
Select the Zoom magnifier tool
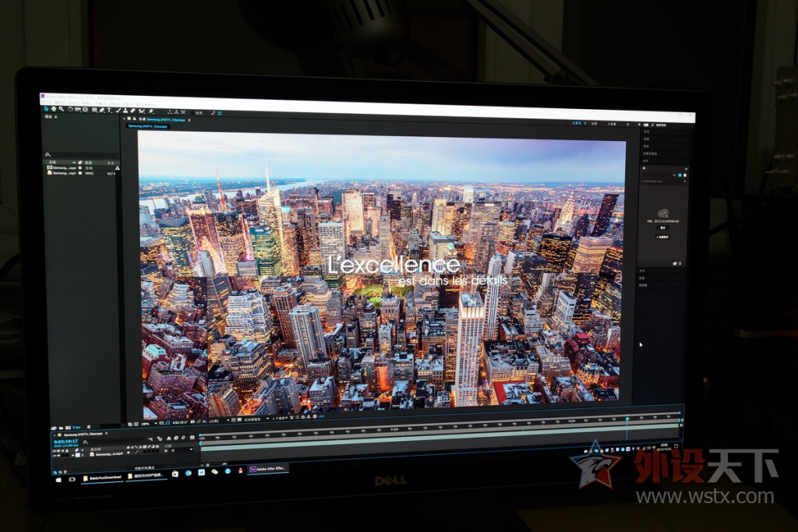coord(61,109)
